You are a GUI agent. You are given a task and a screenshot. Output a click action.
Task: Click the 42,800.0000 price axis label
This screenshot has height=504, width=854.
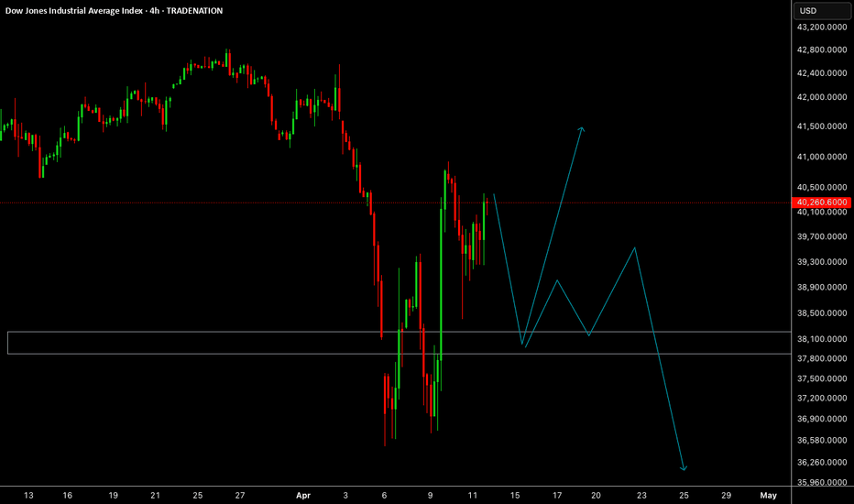(x=822, y=49)
